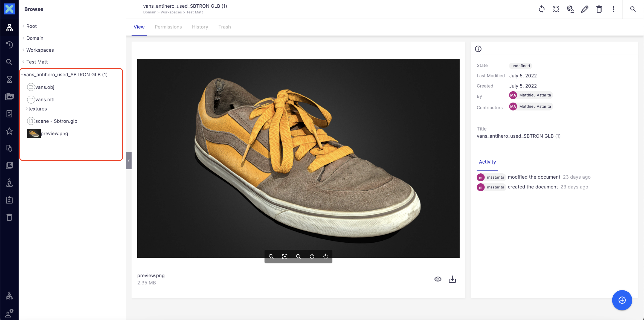Click the Trash tab
The image size is (644, 320).
(224, 26)
